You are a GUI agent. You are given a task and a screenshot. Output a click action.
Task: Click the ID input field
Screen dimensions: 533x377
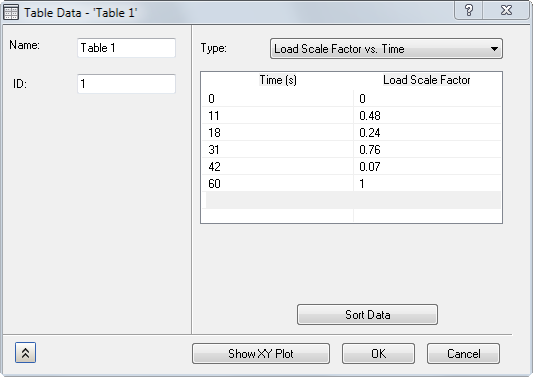click(126, 84)
